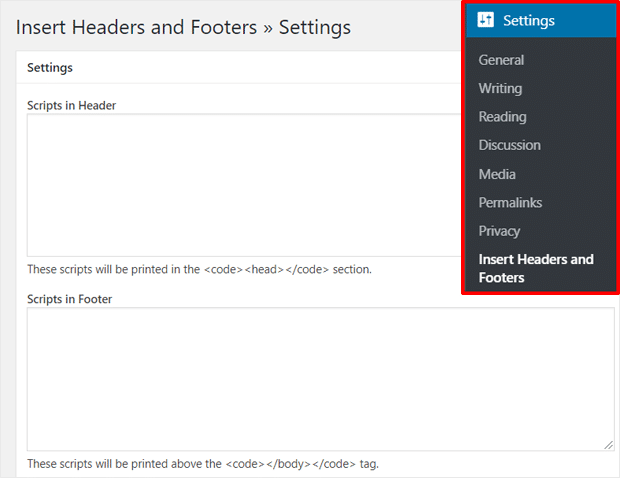Grab the footer textarea resize handle

click(609, 445)
